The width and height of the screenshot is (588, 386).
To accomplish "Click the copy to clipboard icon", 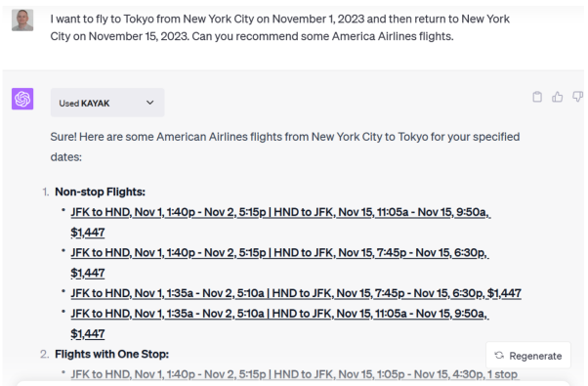I will tap(537, 97).
